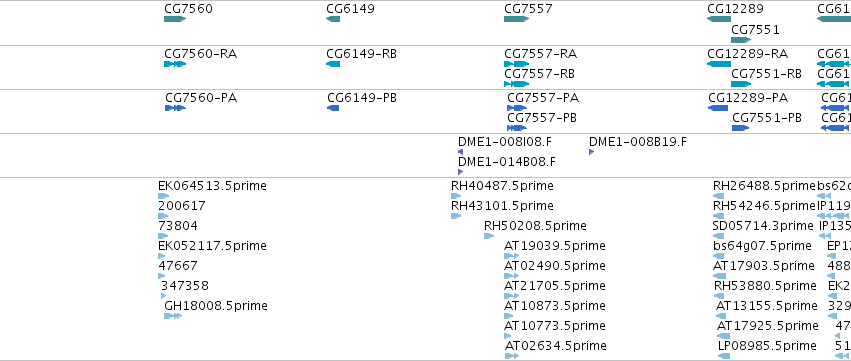Open the CG7557-PA label link
This screenshot has width=851, height=361.
click(x=543, y=98)
